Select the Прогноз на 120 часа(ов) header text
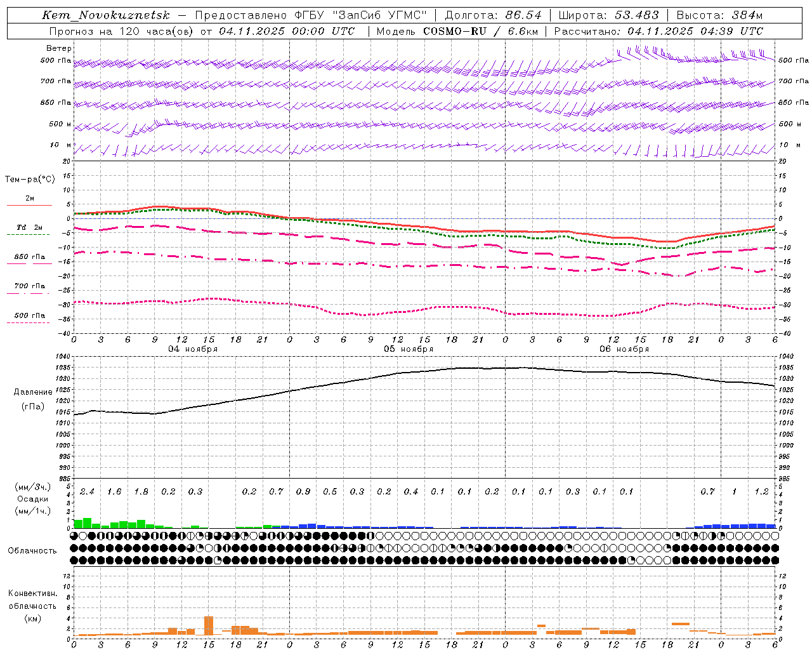812x650 pixels. pyautogui.click(x=121, y=31)
